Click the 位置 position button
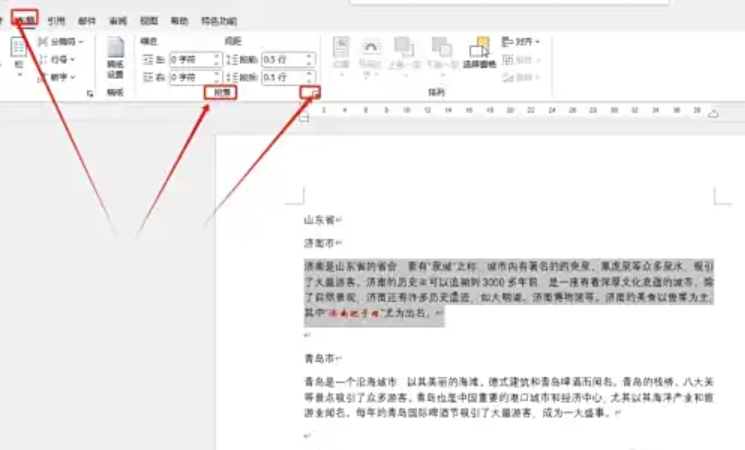The height and width of the screenshot is (450, 745). (x=341, y=56)
